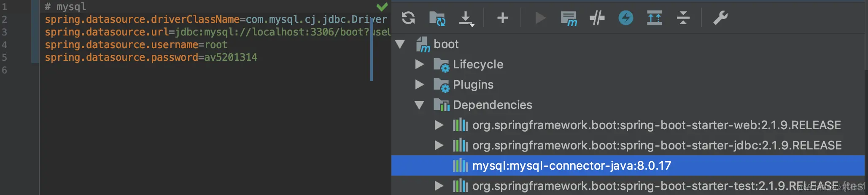Collapse all Maven tree nodes icon

point(683,18)
